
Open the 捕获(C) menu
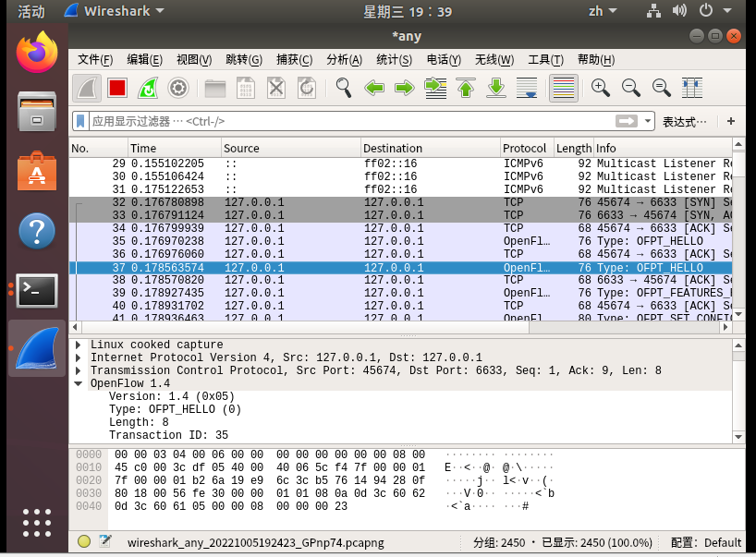pyautogui.click(x=294, y=60)
